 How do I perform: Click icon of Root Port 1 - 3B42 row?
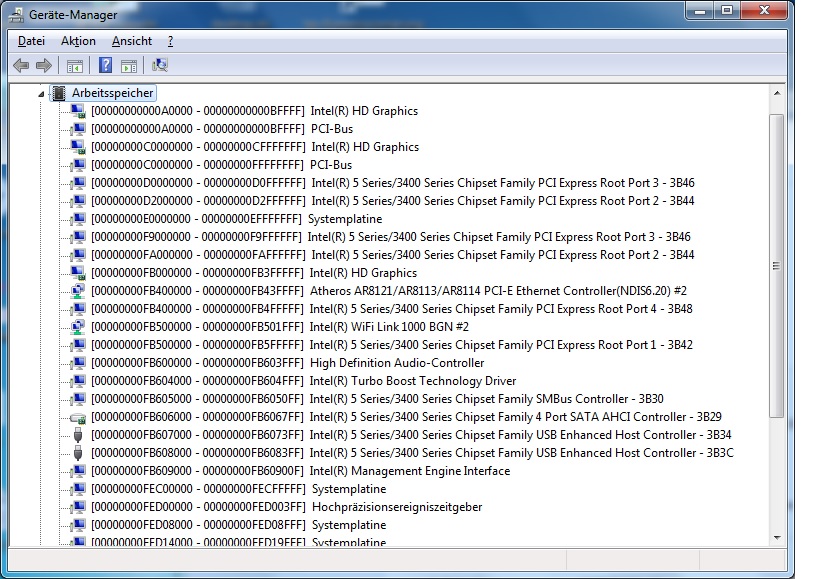tap(78, 345)
